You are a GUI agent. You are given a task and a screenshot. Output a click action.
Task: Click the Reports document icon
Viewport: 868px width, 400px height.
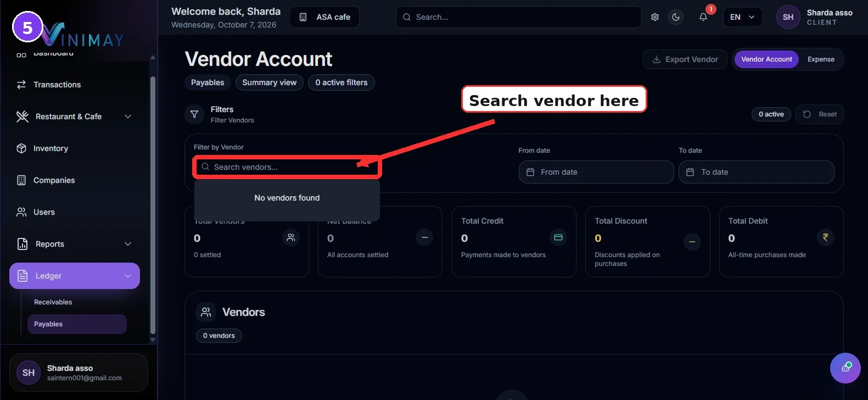tap(23, 244)
